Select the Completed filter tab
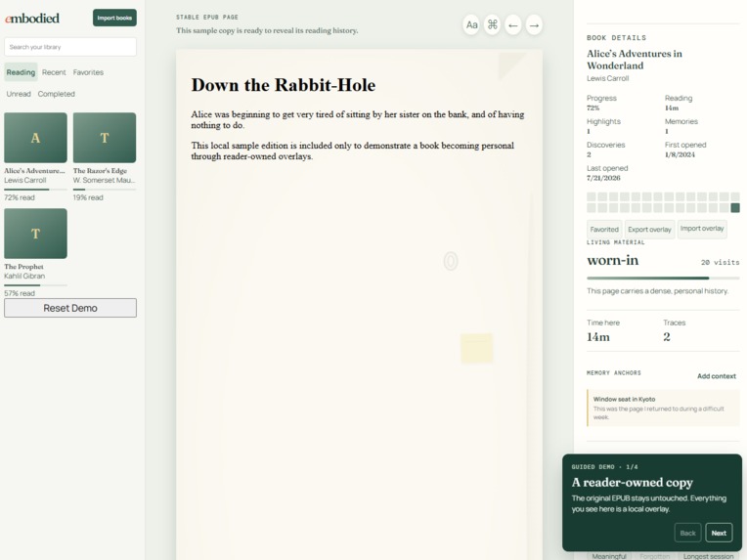 pos(56,94)
